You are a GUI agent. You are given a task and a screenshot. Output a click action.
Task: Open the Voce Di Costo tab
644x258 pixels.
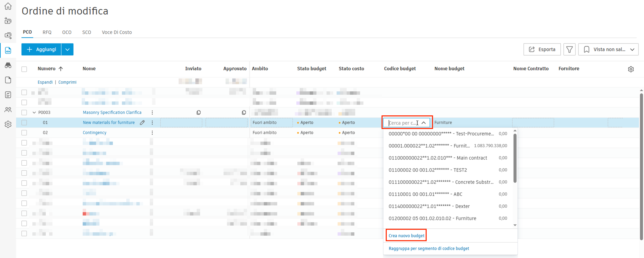tap(117, 32)
